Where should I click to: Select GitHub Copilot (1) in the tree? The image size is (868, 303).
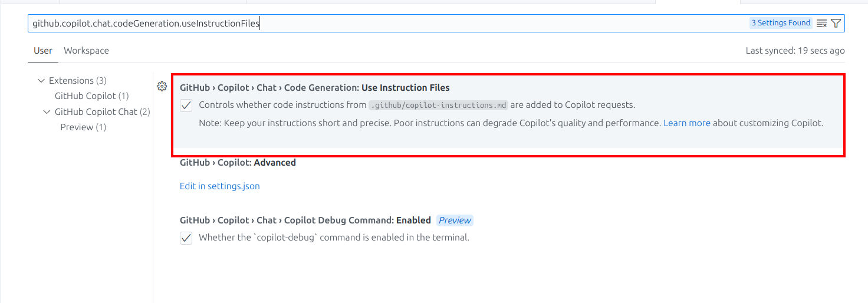point(91,96)
